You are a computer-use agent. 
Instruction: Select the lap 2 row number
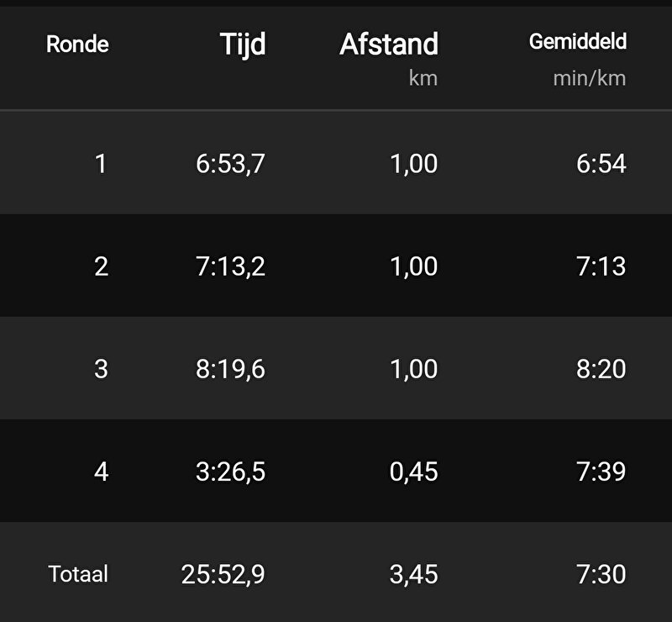(x=101, y=266)
